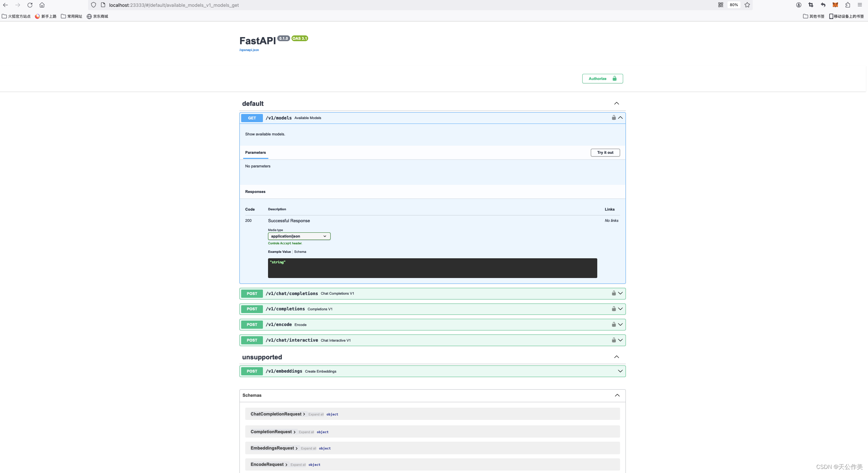This screenshot has width=868, height=473.
Task: Click the "Successful Response" description text
Action: pos(289,221)
